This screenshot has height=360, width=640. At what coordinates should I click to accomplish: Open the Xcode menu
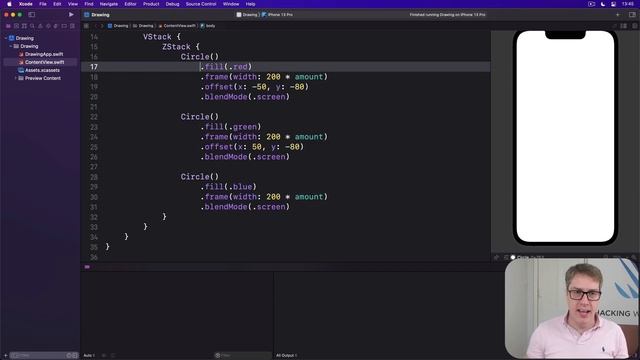(26, 4)
